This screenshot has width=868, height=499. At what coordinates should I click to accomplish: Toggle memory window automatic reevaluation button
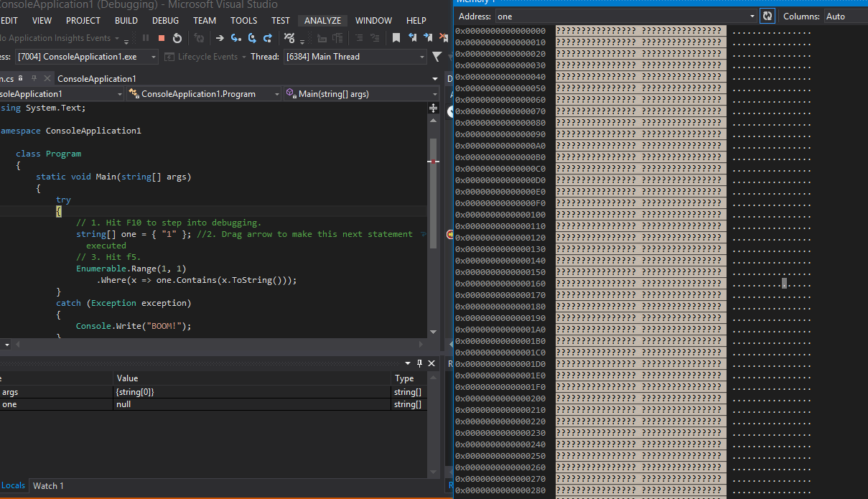tap(767, 16)
